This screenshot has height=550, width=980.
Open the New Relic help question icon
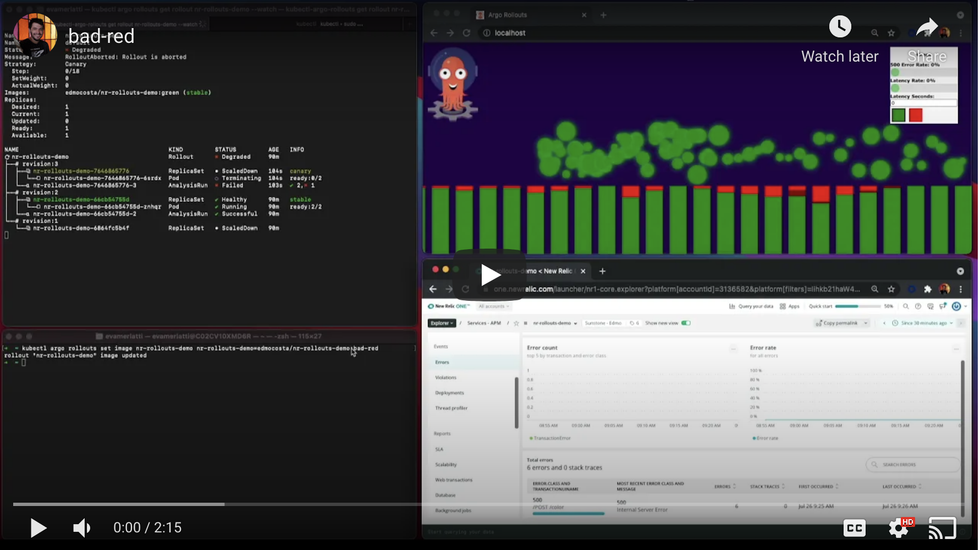pyautogui.click(x=918, y=306)
